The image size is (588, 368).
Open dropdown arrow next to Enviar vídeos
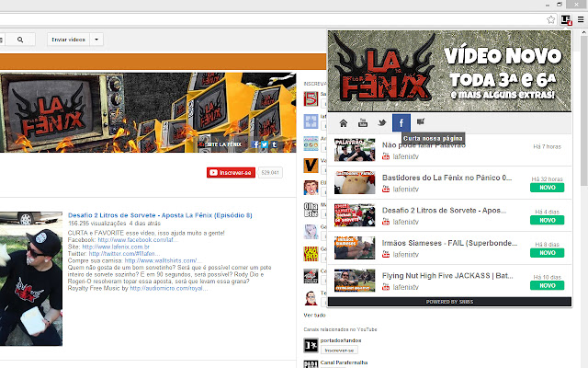point(96,40)
